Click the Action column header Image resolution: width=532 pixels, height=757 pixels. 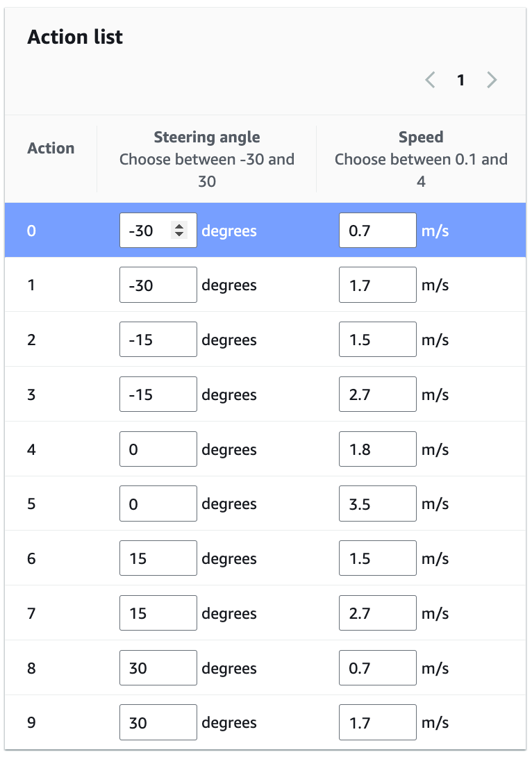coord(51,149)
